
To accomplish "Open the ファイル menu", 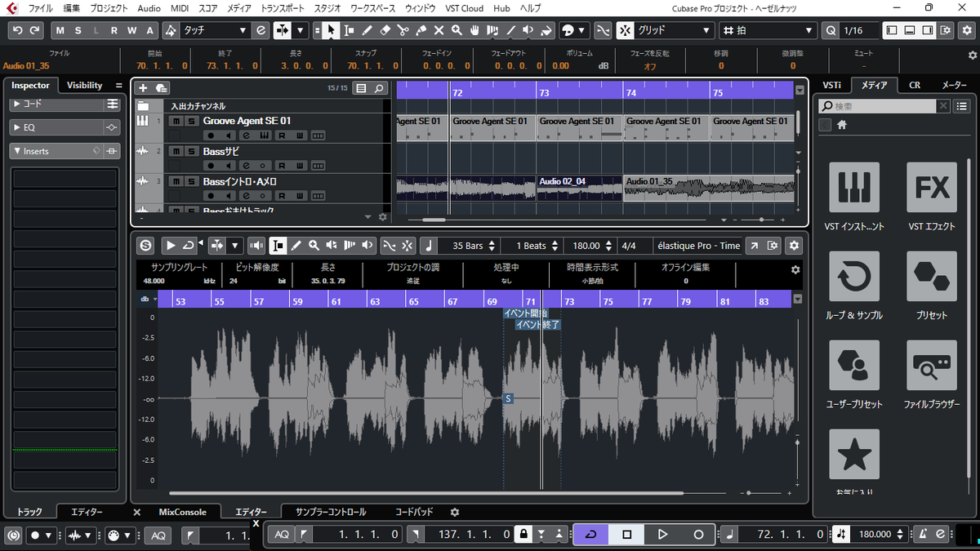I will 40,7.
